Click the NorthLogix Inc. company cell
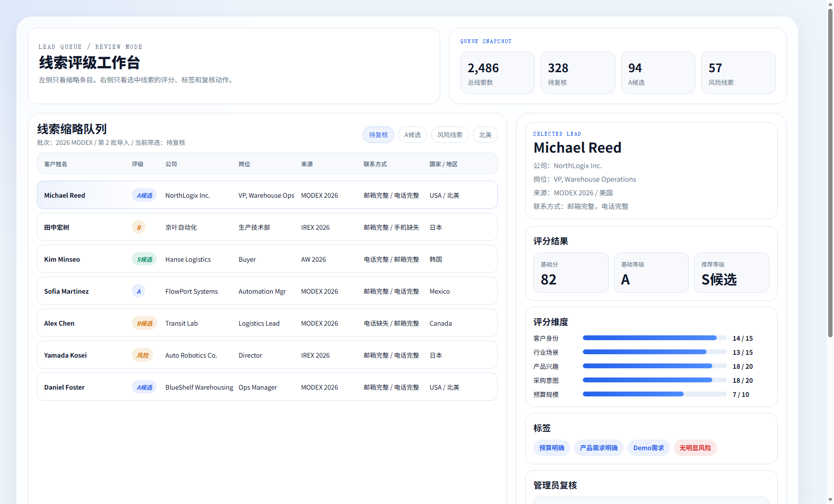Image resolution: width=834 pixels, height=504 pixels. tap(188, 195)
